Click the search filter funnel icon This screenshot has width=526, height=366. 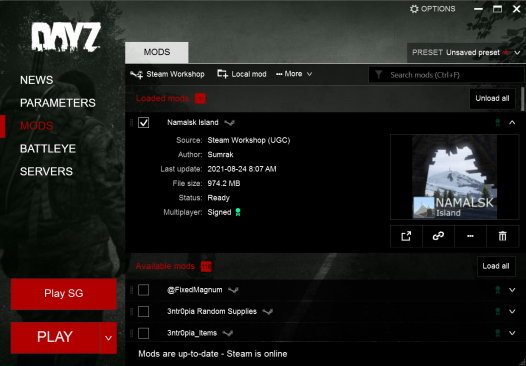pyautogui.click(x=379, y=74)
